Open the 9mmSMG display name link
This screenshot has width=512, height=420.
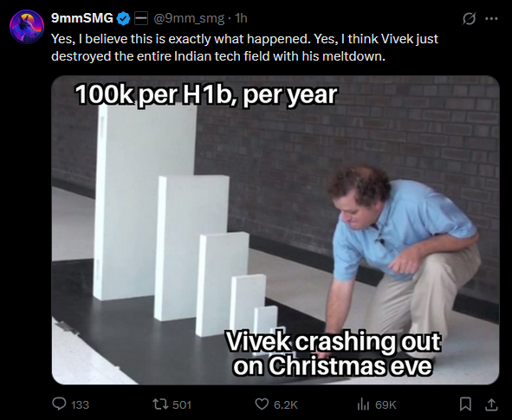(82, 18)
